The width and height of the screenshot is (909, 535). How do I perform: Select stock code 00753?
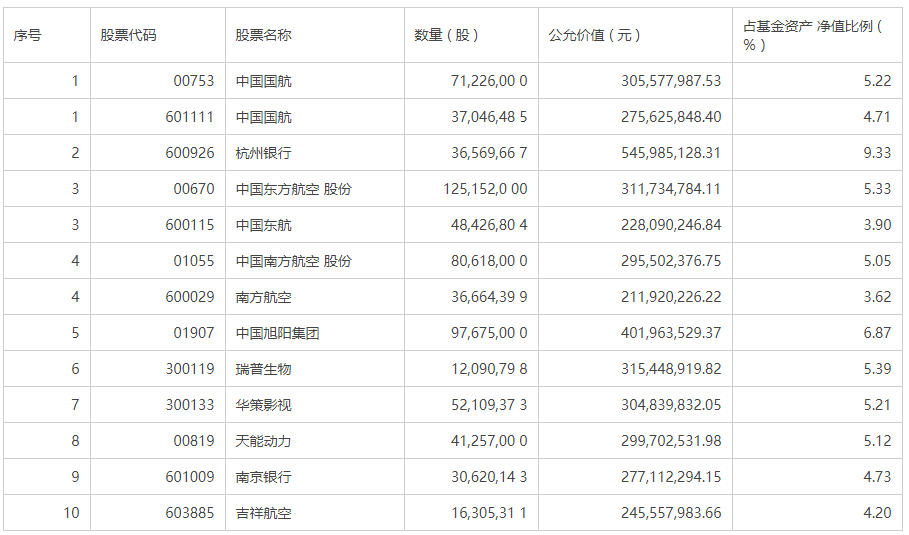(x=194, y=81)
